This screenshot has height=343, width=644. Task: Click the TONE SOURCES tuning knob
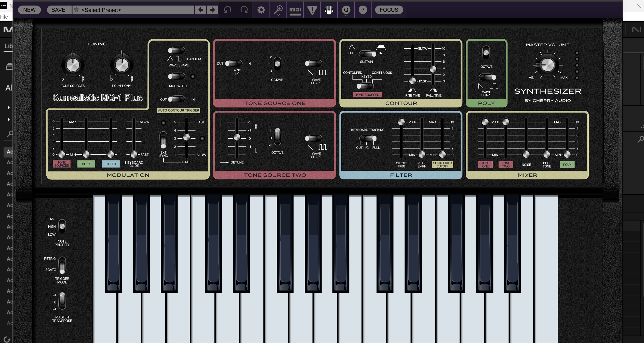click(x=73, y=65)
